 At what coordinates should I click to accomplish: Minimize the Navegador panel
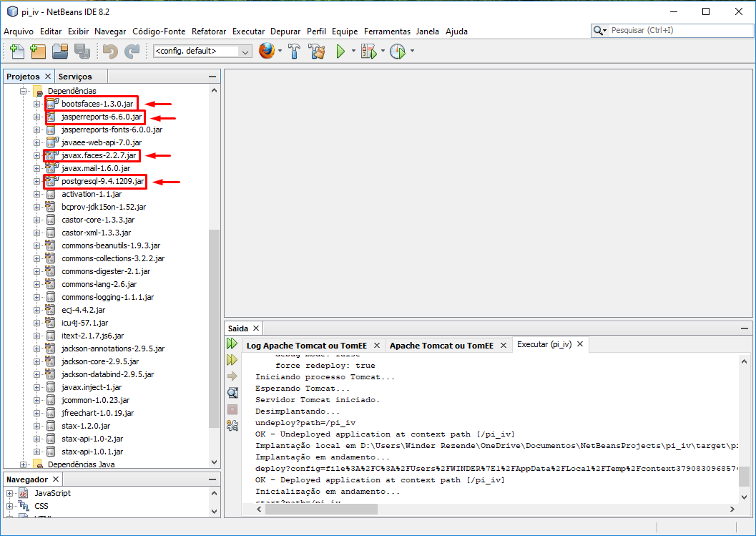click(x=212, y=479)
